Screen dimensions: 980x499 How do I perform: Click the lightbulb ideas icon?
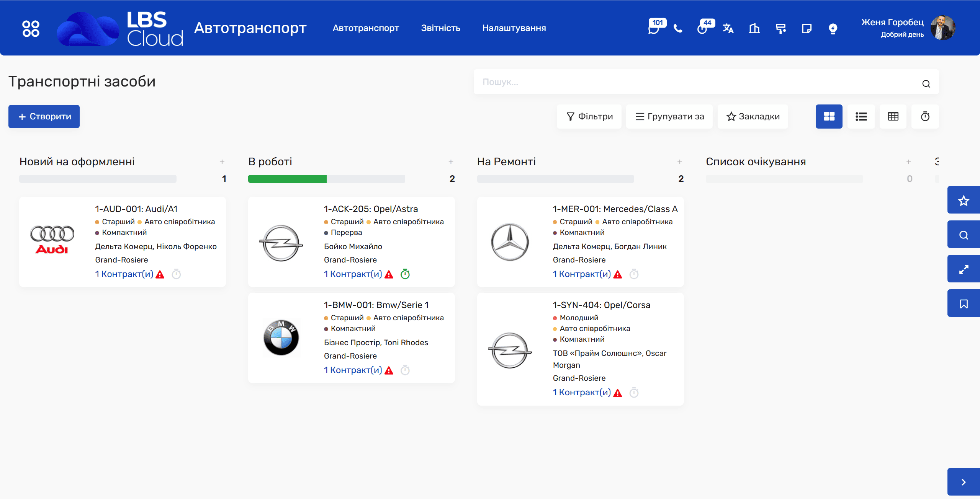[x=833, y=29]
